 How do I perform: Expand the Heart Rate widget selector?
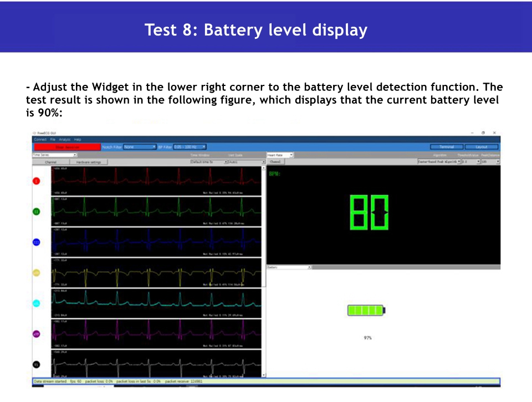[280, 155]
